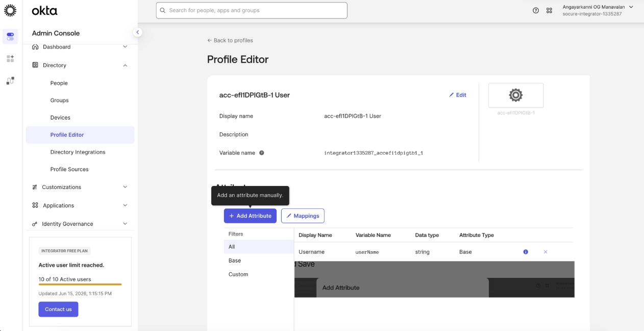This screenshot has width=644, height=331.
Task: Click the Display Name column header
Action: 315,235
